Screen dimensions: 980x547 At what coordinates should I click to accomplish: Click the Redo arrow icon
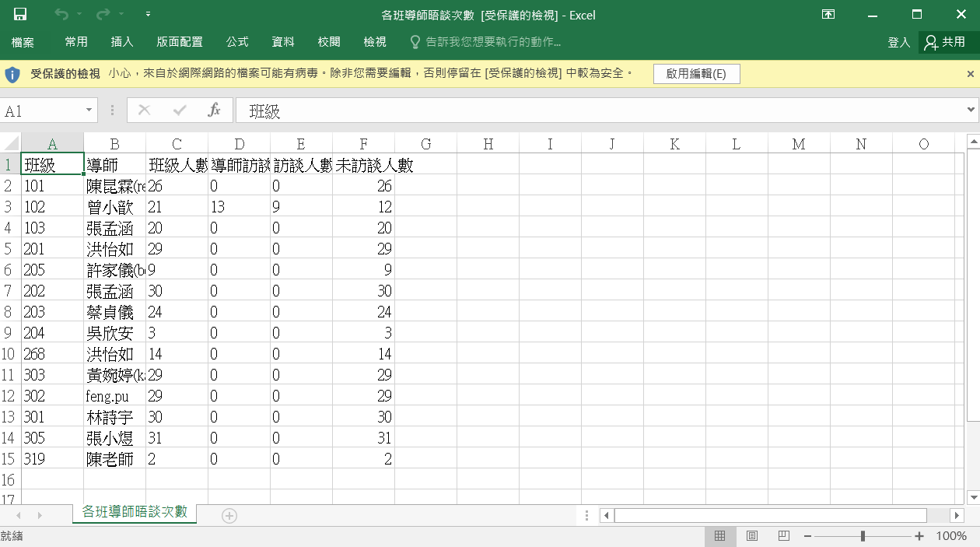click(x=103, y=15)
